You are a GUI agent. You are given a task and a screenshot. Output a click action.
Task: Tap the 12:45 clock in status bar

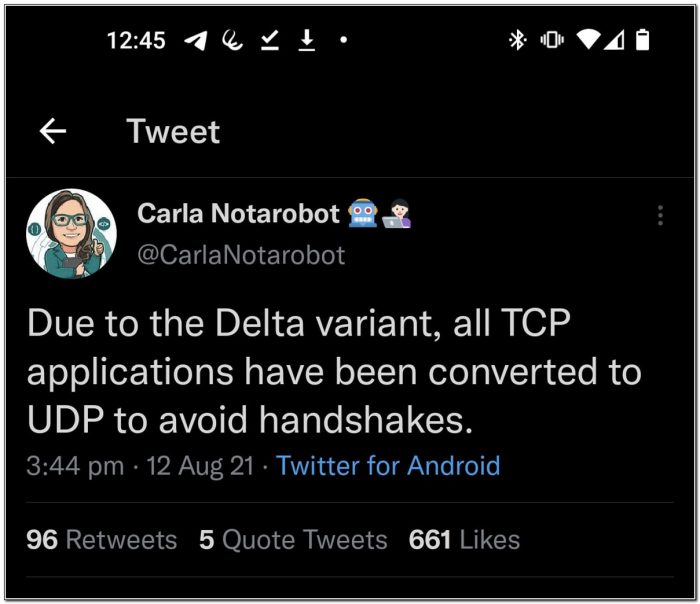[x=135, y=40]
